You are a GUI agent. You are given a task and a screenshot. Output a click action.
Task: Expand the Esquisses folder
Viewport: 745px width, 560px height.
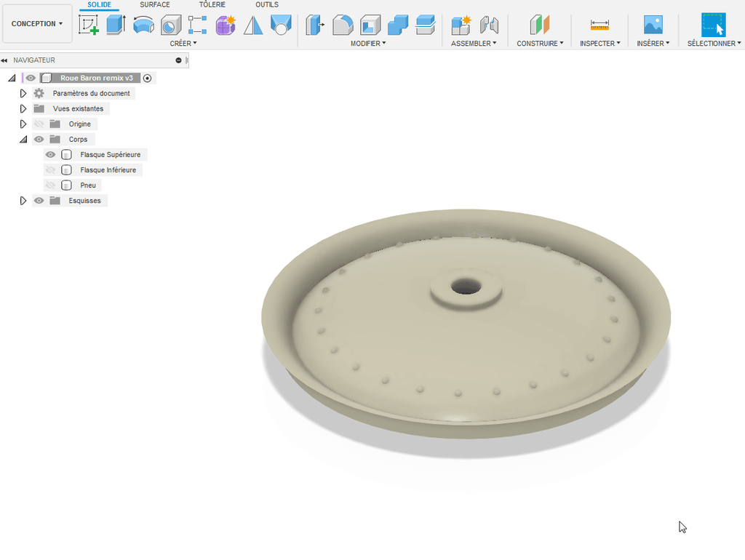tap(23, 201)
